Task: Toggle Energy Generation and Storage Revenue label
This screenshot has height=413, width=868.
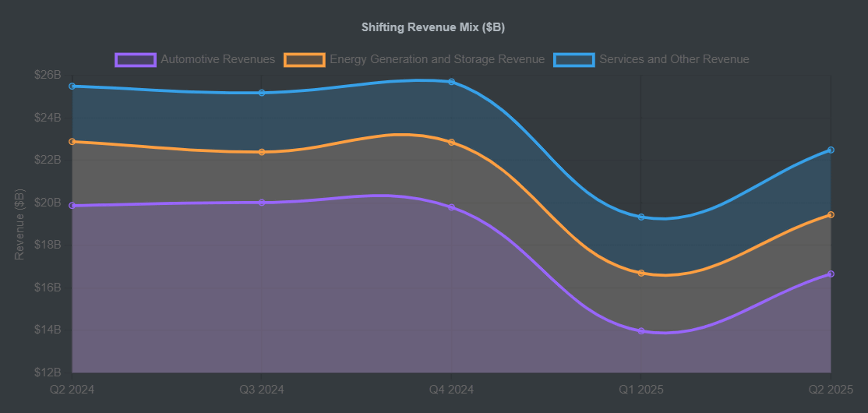Action: (437, 59)
